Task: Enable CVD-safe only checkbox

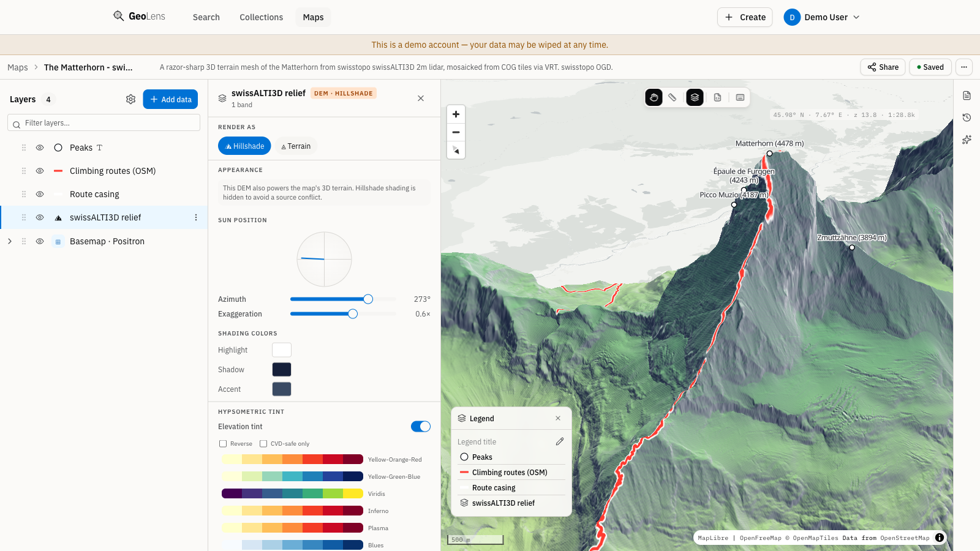Action: tap(263, 444)
